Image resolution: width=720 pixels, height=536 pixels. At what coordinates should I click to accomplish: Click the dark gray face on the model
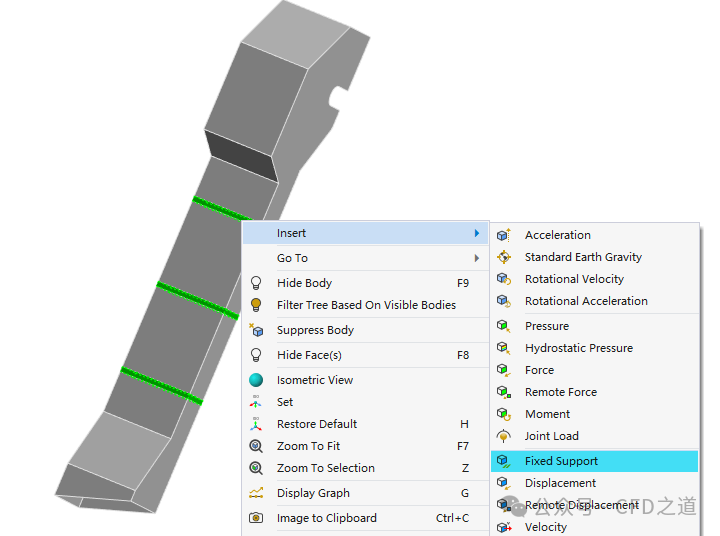click(x=242, y=150)
